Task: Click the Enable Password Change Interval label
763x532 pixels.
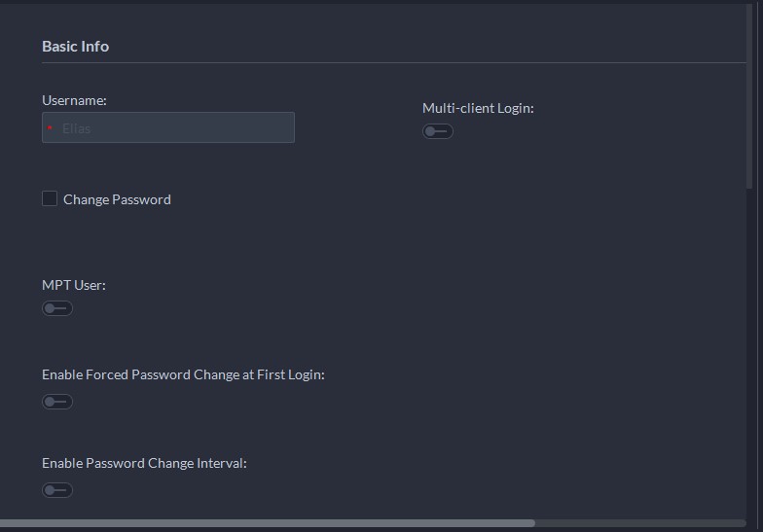Action: (x=144, y=463)
